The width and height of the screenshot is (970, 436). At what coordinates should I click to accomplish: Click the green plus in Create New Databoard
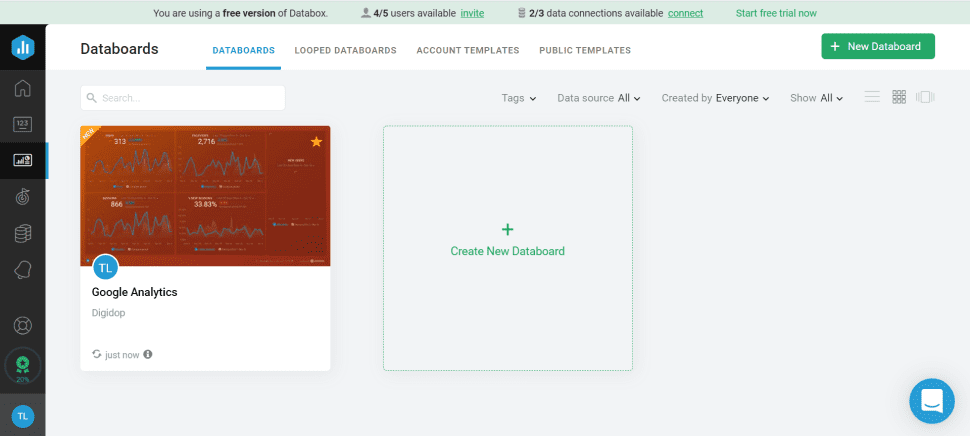(x=507, y=229)
